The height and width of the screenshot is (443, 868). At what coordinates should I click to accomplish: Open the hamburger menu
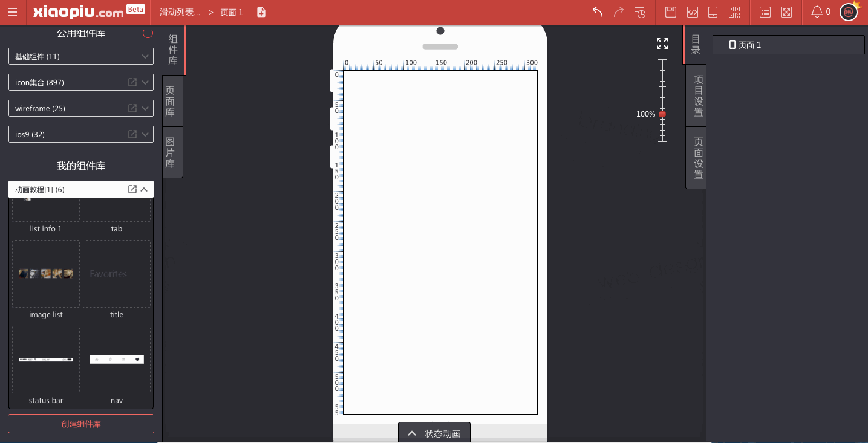pyautogui.click(x=12, y=12)
